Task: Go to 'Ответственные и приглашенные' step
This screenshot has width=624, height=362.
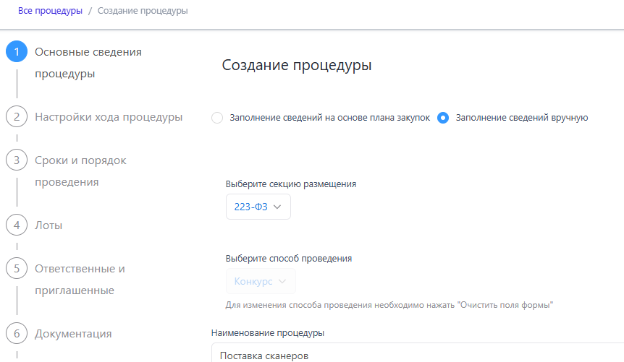Action: point(80,279)
